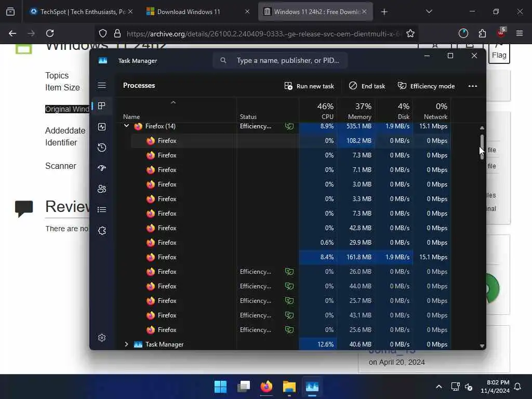Click efficiency leaf icon on Firefox (14) row

coord(289,126)
